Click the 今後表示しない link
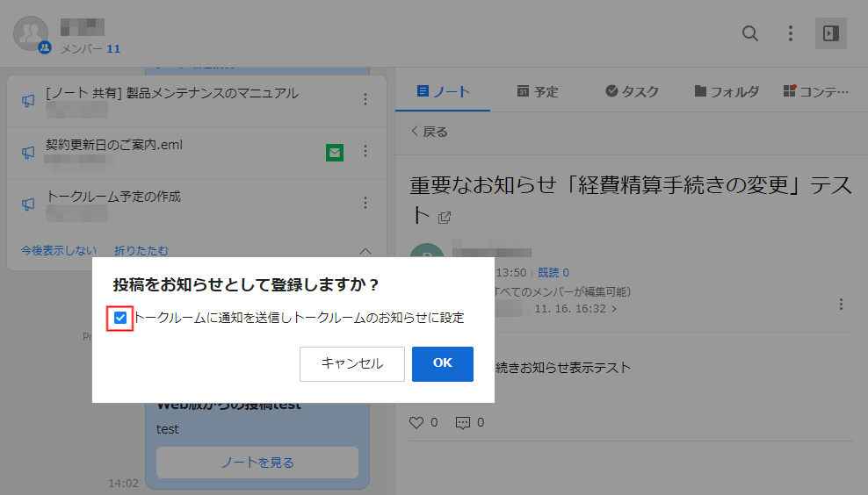Screen dimensions: 868x495 pyautogui.click(x=59, y=251)
